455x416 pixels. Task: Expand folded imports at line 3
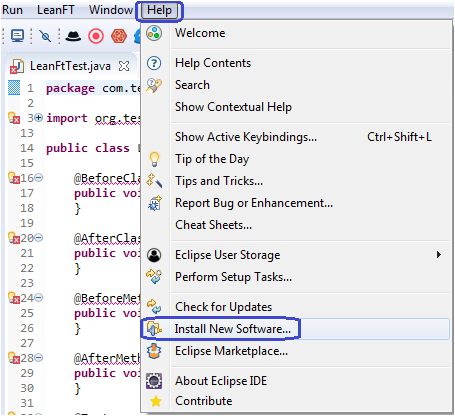click(x=39, y=118)
